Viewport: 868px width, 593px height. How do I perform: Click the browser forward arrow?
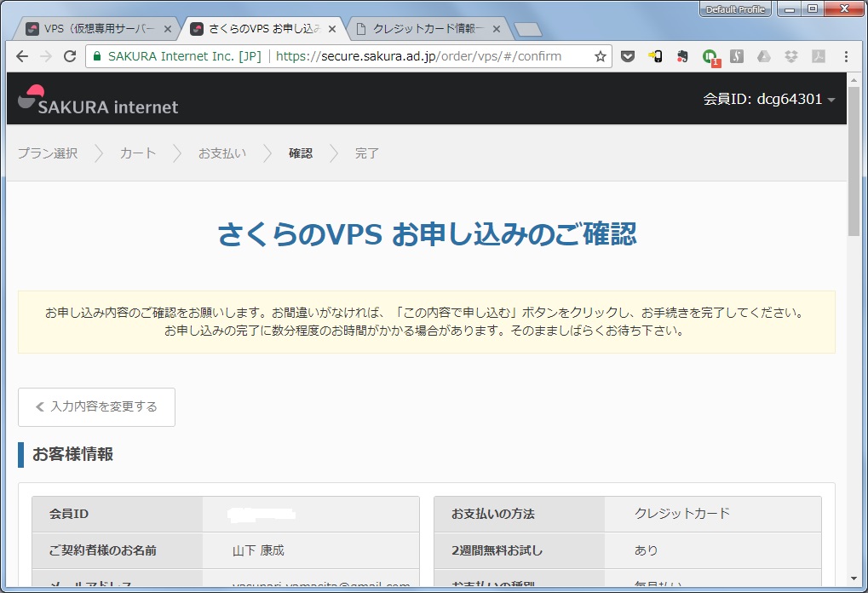click(46, 56)
